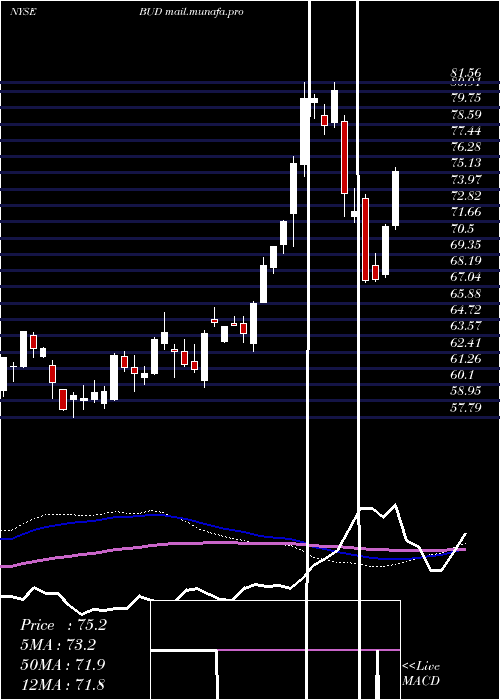Select the 60.1 price axis label
Screen dimensions: 500x700
pos(462,375)
